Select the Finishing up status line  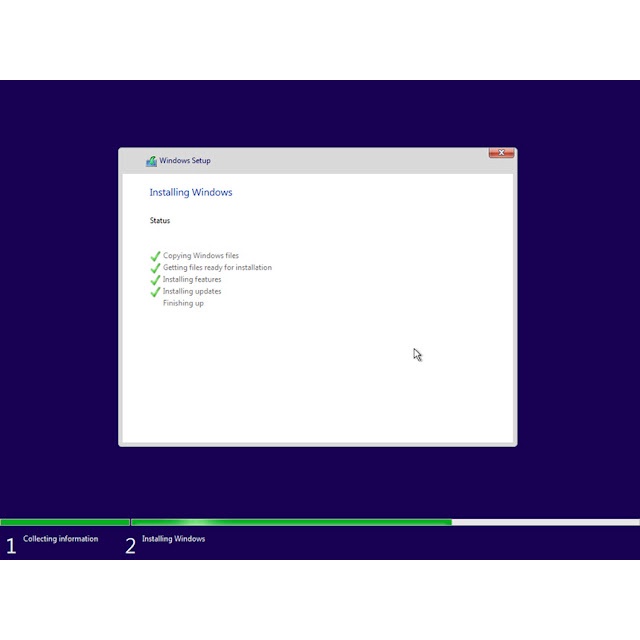pyautogui.click(x=183, y=304)
